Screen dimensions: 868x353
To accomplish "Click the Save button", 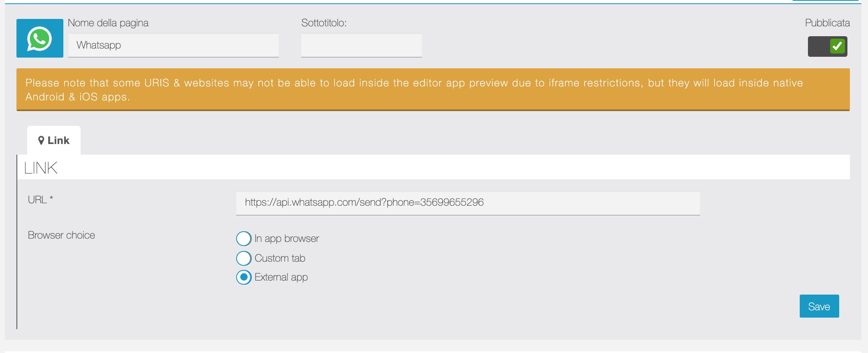I will click(819, 306).
